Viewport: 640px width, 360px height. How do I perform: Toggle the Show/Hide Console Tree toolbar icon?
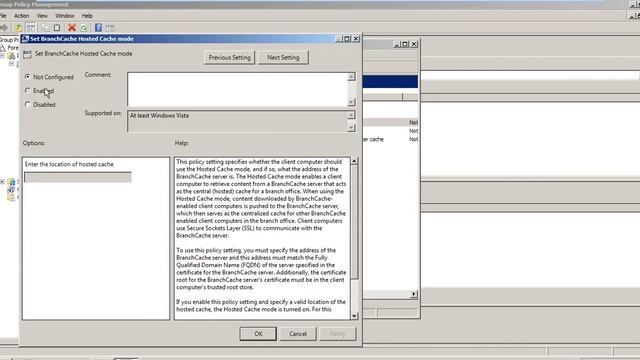[31, 28]
